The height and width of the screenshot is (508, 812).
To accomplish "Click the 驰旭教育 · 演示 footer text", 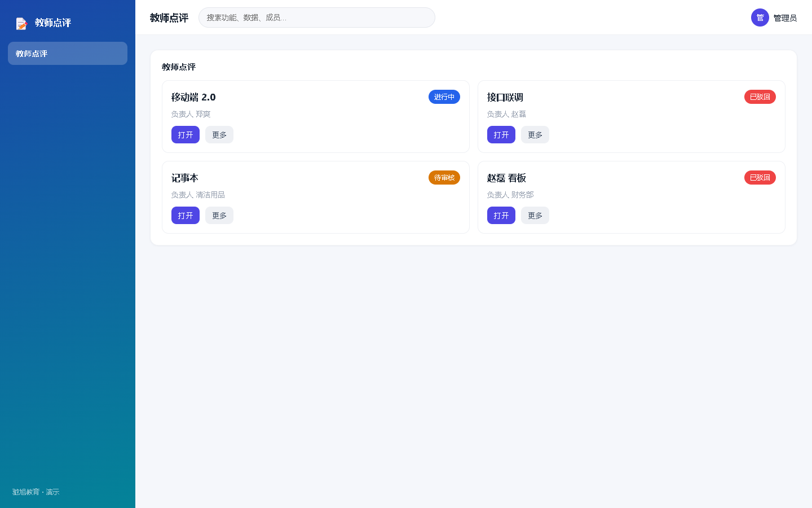I will (x=36, y=492).
